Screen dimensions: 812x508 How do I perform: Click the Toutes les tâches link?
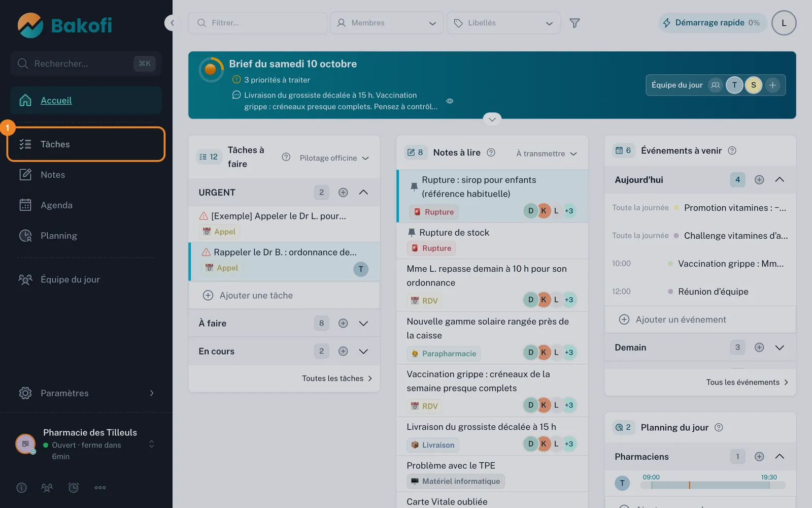click(x=337, y=378)
